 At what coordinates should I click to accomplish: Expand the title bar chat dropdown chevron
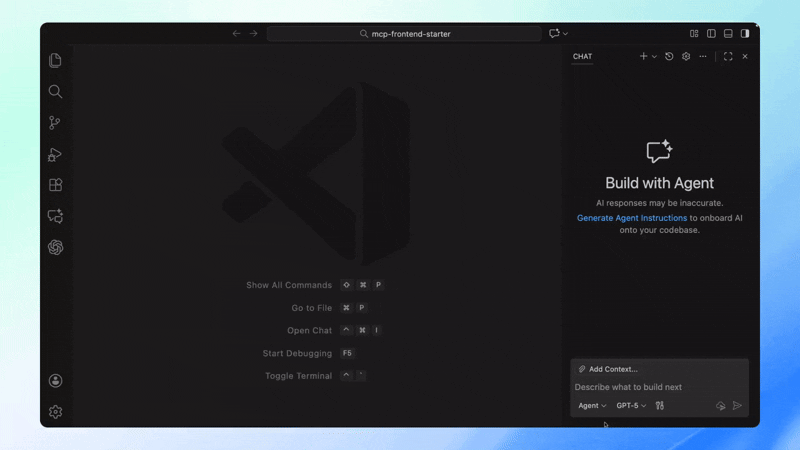[x=565, y=34]
